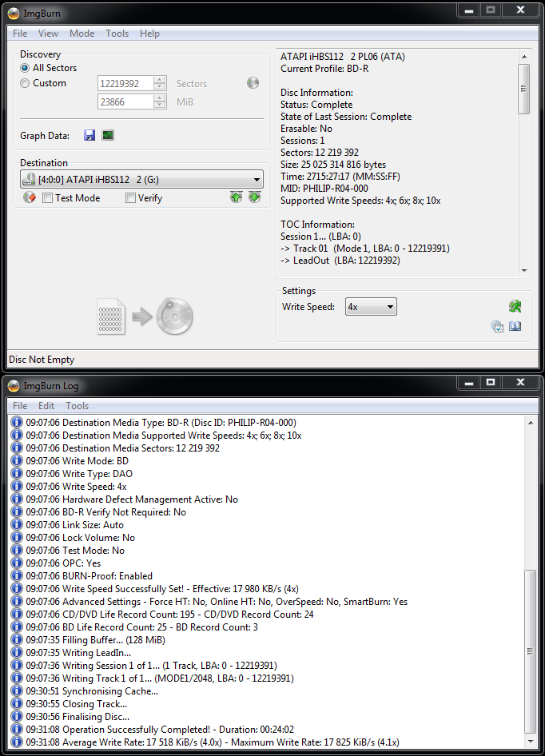Minimize the ImgBurn Log window

pyautogui.click(x=469, y=382)
